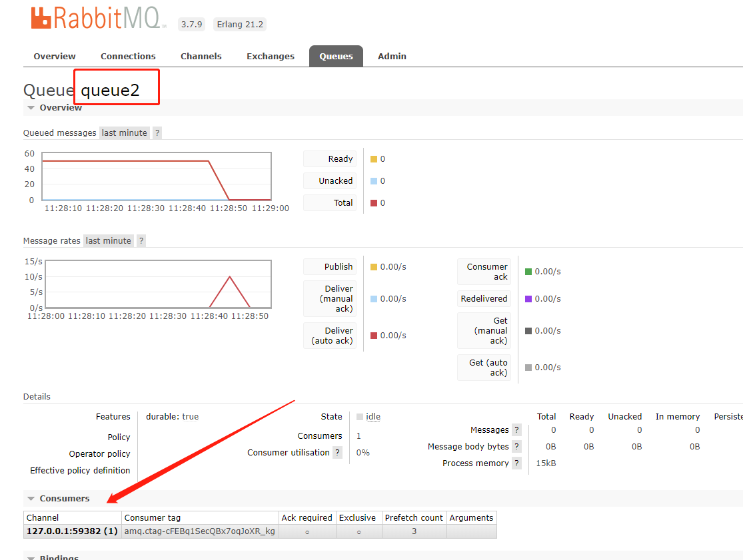Click the Consumer tag column header
743x560 pixels.
click(200, 518)
